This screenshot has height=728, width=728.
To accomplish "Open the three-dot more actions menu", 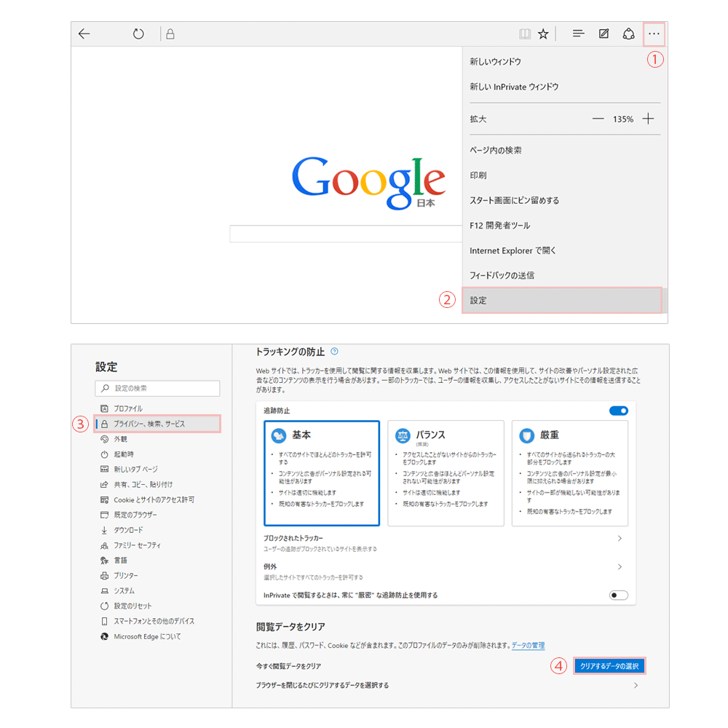I will (x=654, y=34).
